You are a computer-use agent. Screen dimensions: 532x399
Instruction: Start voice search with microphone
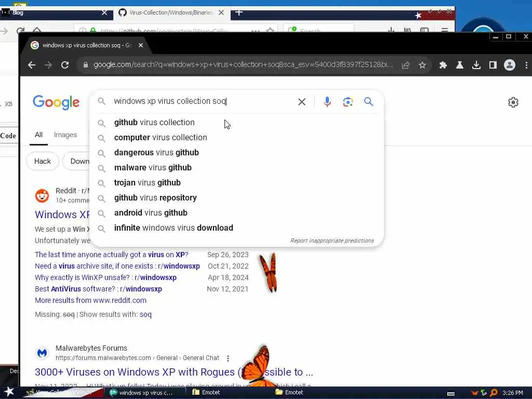(327, 102)
